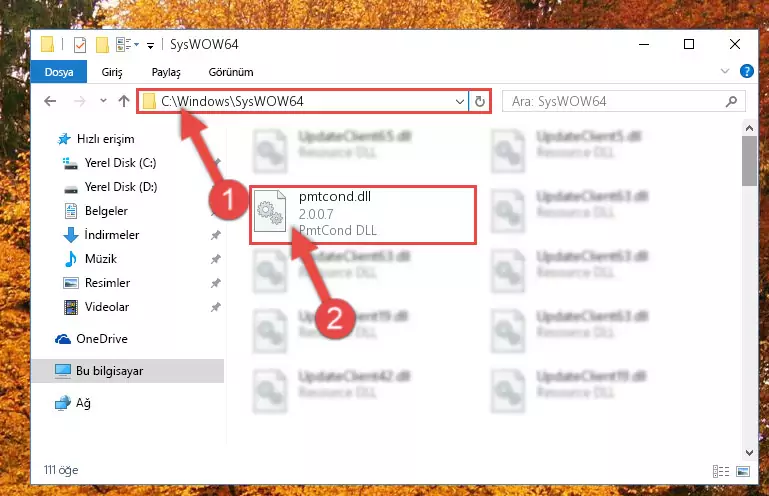769x496 pixels.
Task: Expand the ribbon chevron
Action: pos(725,72)
